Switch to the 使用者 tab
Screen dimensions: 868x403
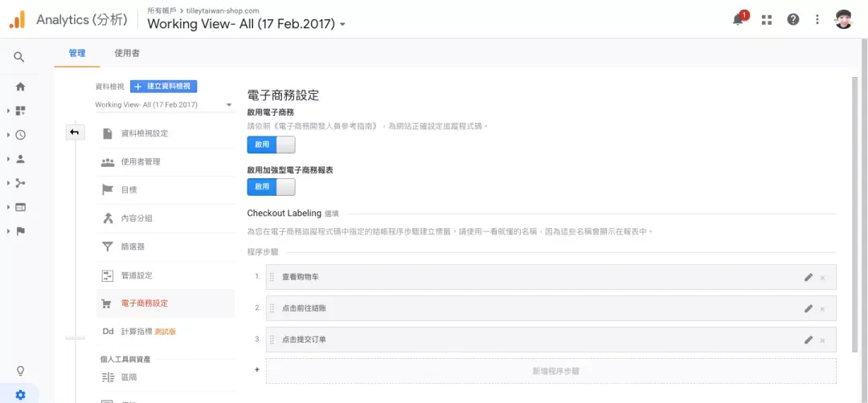tap(127, 54)
